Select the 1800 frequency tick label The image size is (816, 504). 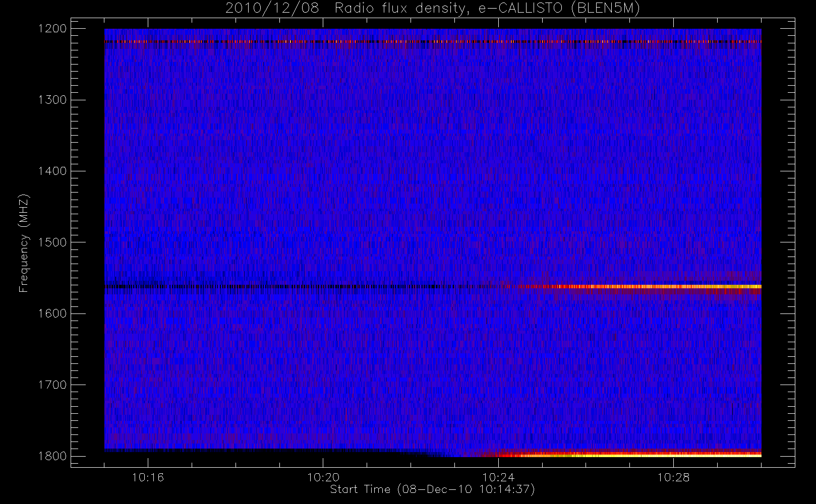(52, 456)
